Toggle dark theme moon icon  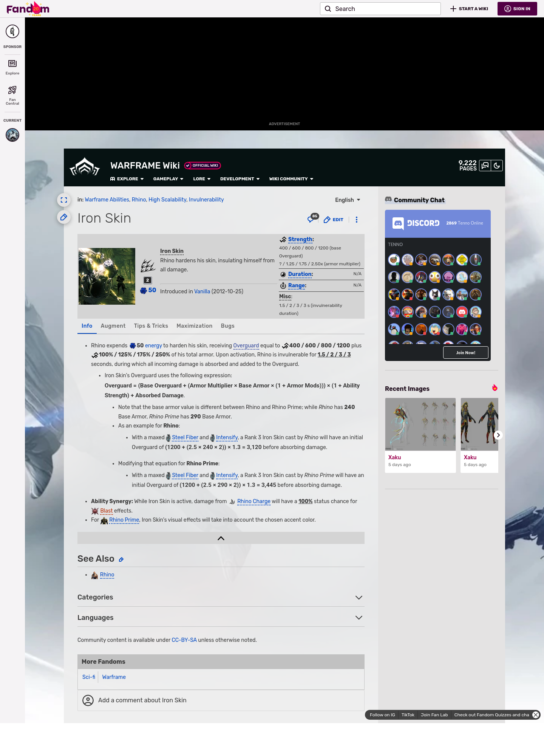point(497,166)
